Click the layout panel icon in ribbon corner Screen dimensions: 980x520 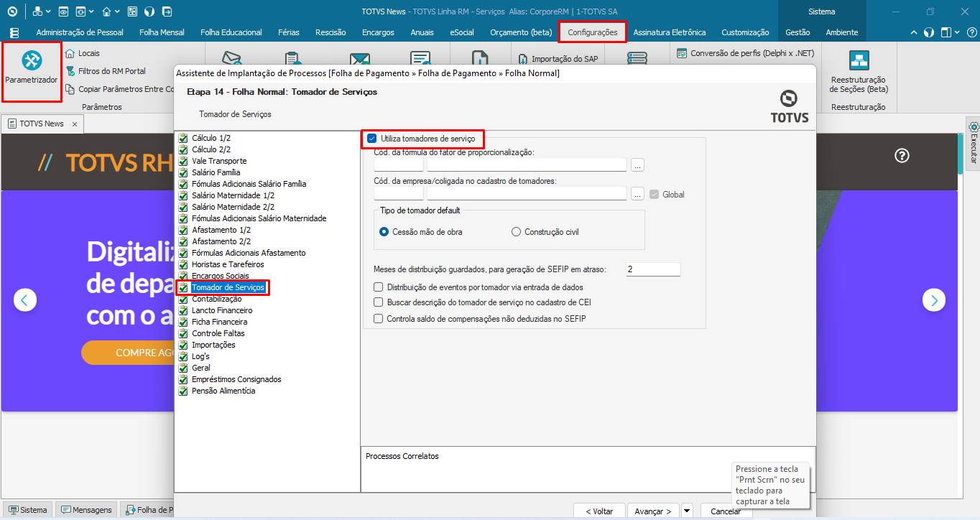click(x=946, y=32)
